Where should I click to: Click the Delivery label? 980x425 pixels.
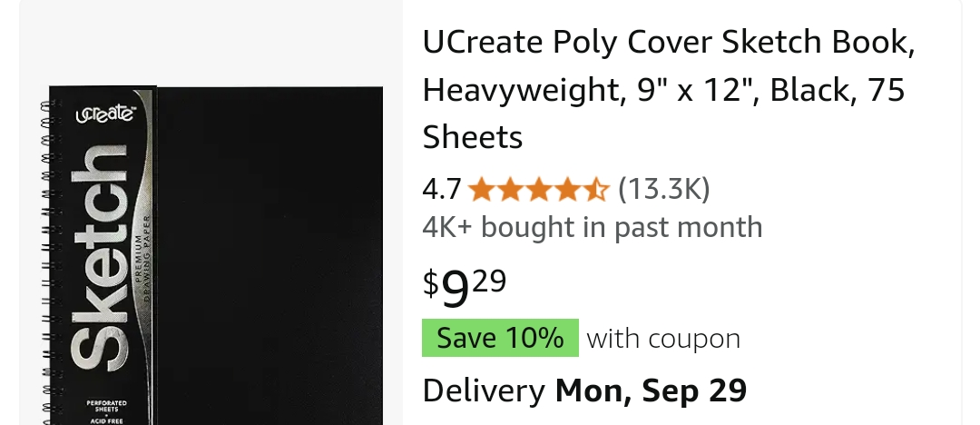484,390
